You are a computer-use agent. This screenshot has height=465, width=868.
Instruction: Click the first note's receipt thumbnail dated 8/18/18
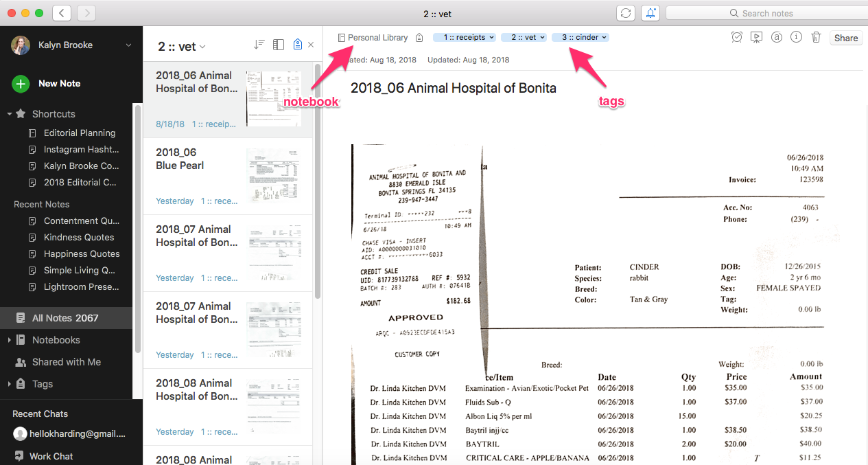(x=273, y=98)
